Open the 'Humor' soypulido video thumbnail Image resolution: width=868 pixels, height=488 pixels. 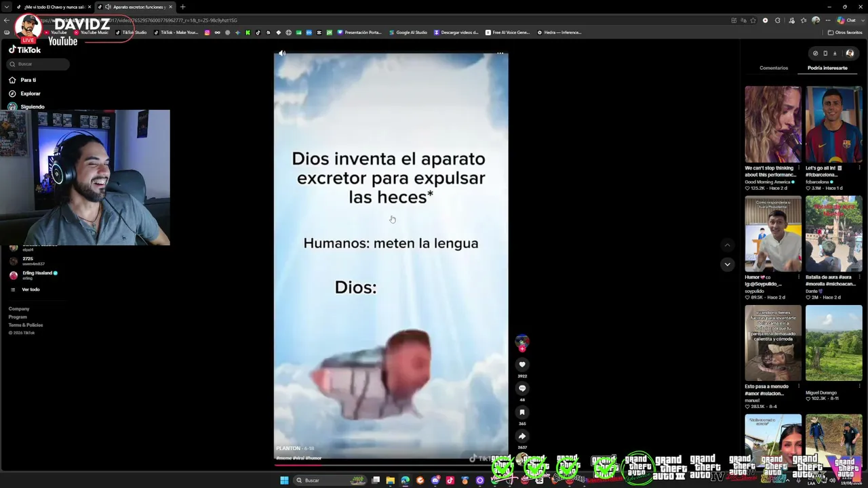(772, 234)
